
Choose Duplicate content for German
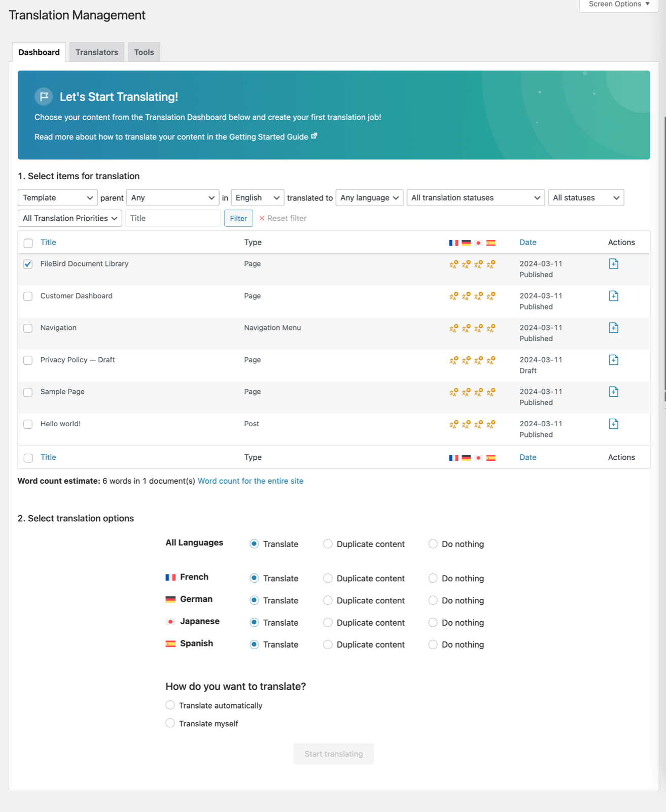coord(328,600)
